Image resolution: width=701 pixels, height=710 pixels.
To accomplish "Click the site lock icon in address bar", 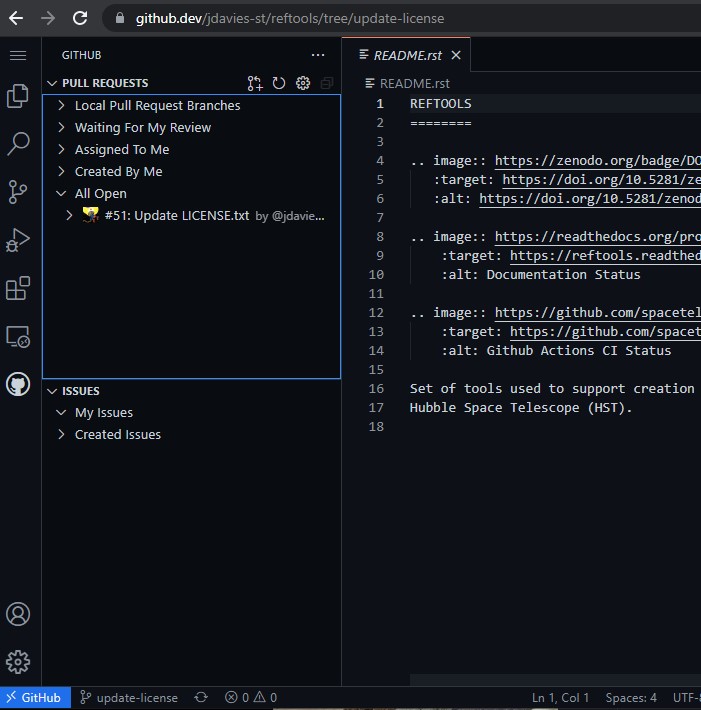I will (120, 18).
